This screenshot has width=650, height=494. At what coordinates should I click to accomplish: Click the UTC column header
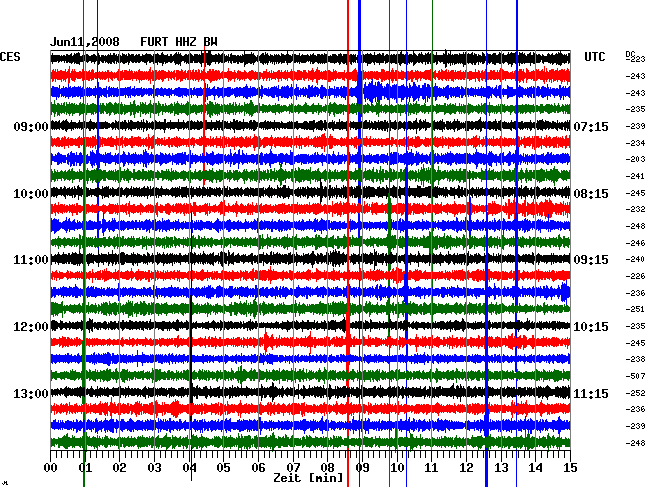[594, 57]
